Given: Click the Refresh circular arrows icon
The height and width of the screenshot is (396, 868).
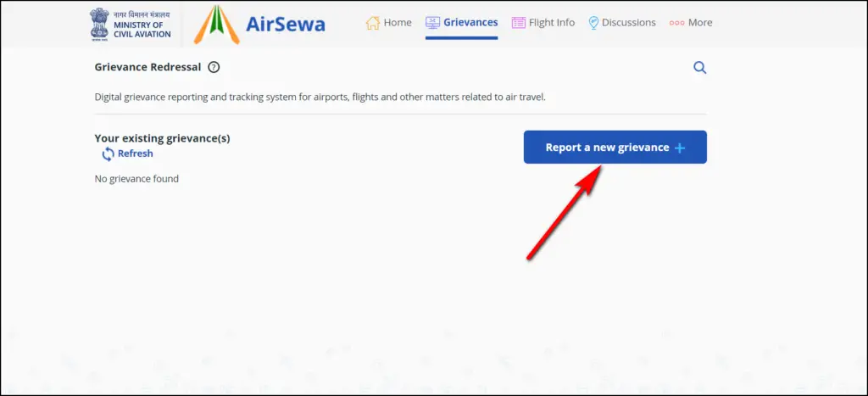Looking at the screenshot, I should pyautogui.click(x=108, y=154).
